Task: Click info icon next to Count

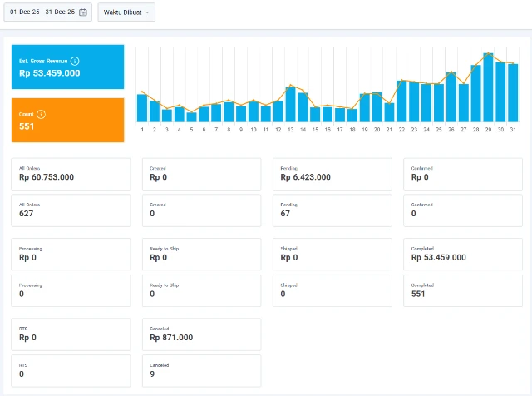Action: point(41,114)
